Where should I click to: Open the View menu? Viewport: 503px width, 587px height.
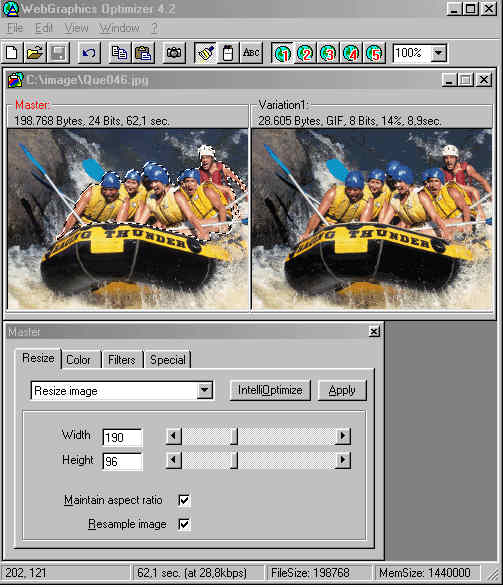76,28
